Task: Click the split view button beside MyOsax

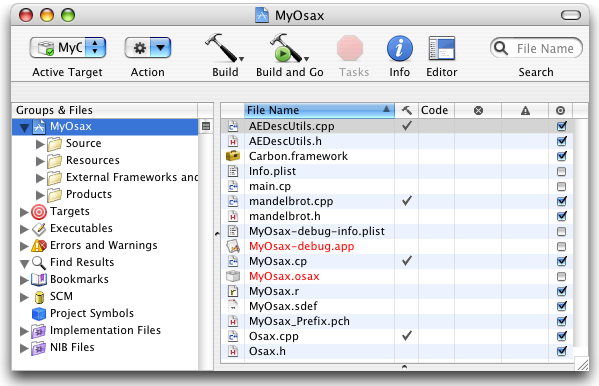Action: 206,126
